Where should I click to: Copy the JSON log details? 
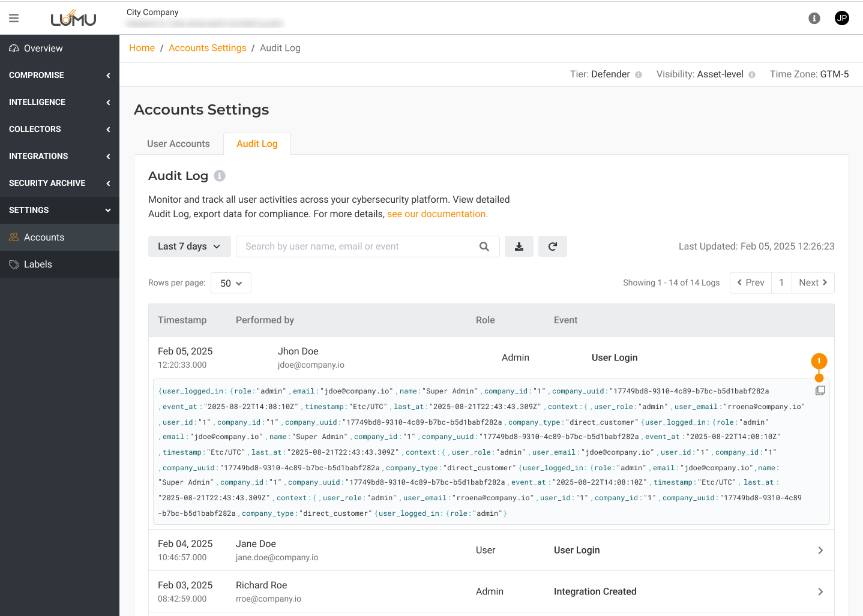pos(820,390)
